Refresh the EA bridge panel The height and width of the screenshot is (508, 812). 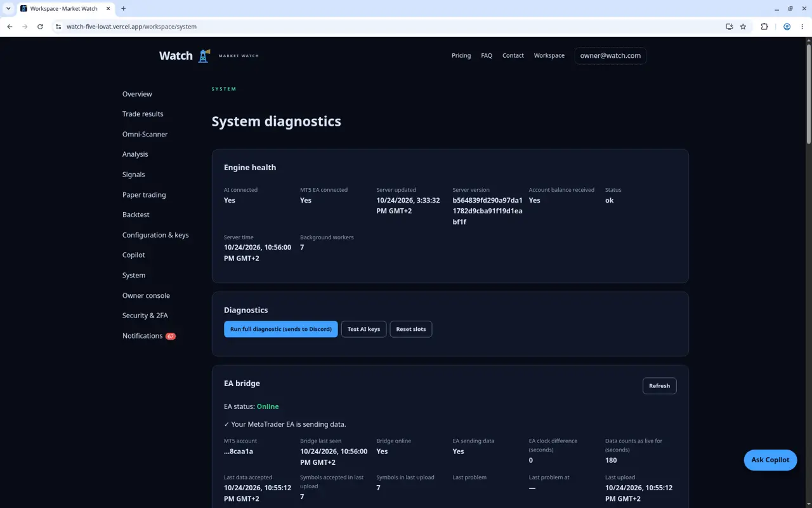click(659, 386)
